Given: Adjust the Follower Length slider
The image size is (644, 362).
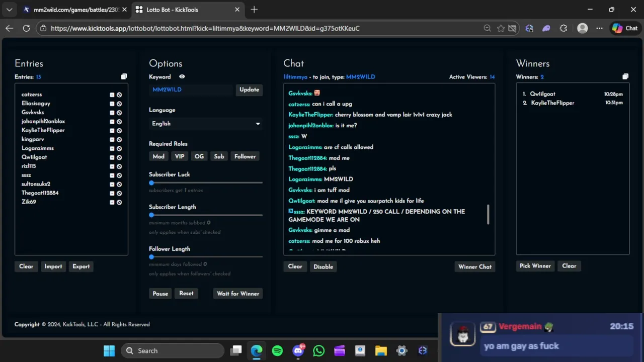Looking at the screenshot, I should (x=206, y=257).
